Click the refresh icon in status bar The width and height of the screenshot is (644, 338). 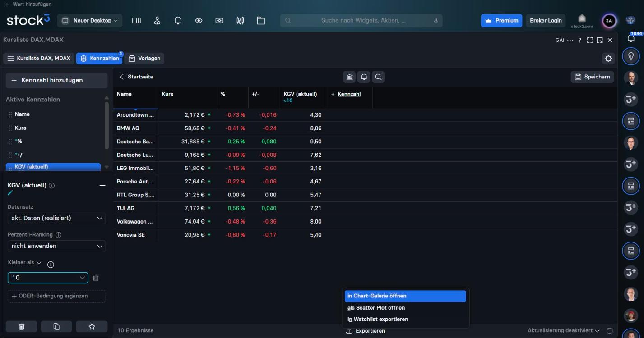click(x=609, y=331)
